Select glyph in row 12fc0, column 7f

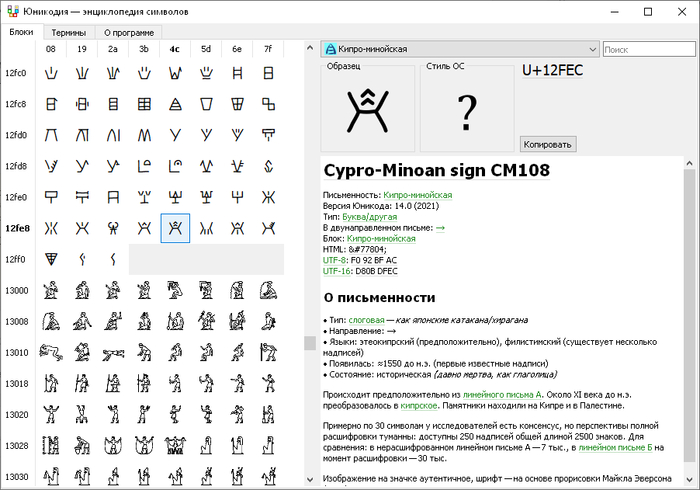tap(268, 73)
